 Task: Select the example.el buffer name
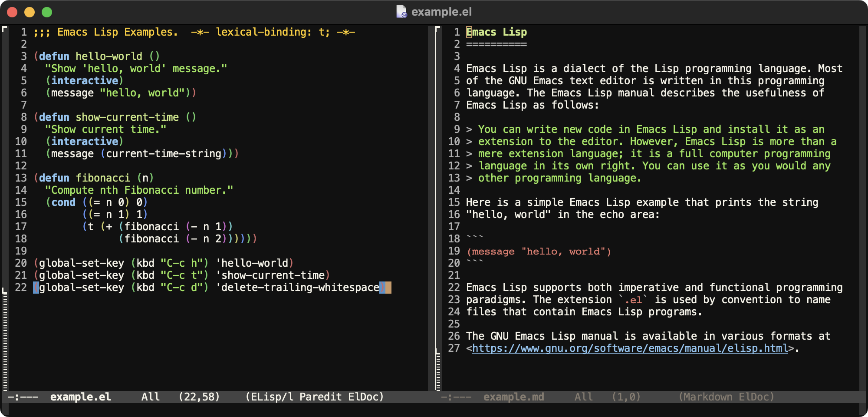coord(80,397)
